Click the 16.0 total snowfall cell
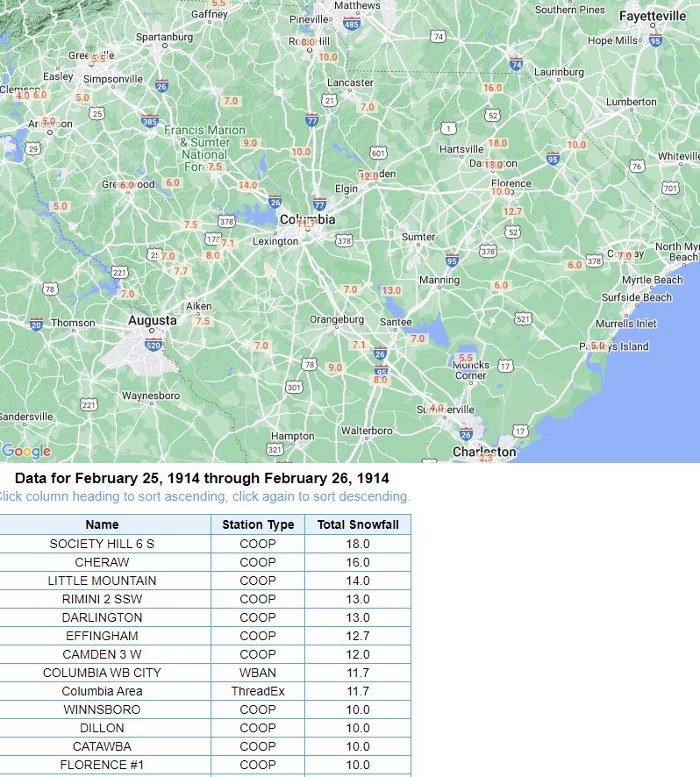This screenshot has width=700, height=777. [x=358, y=562]
